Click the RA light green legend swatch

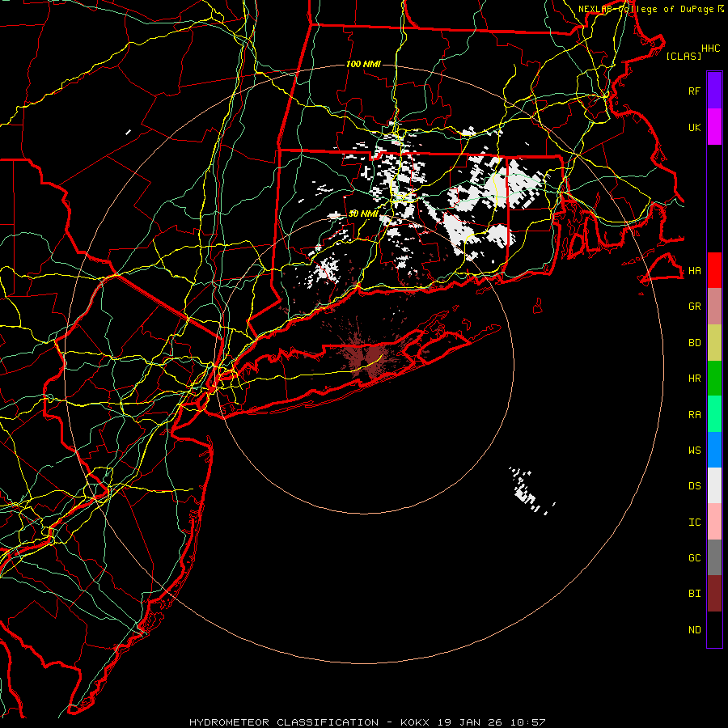click(714, 414)
